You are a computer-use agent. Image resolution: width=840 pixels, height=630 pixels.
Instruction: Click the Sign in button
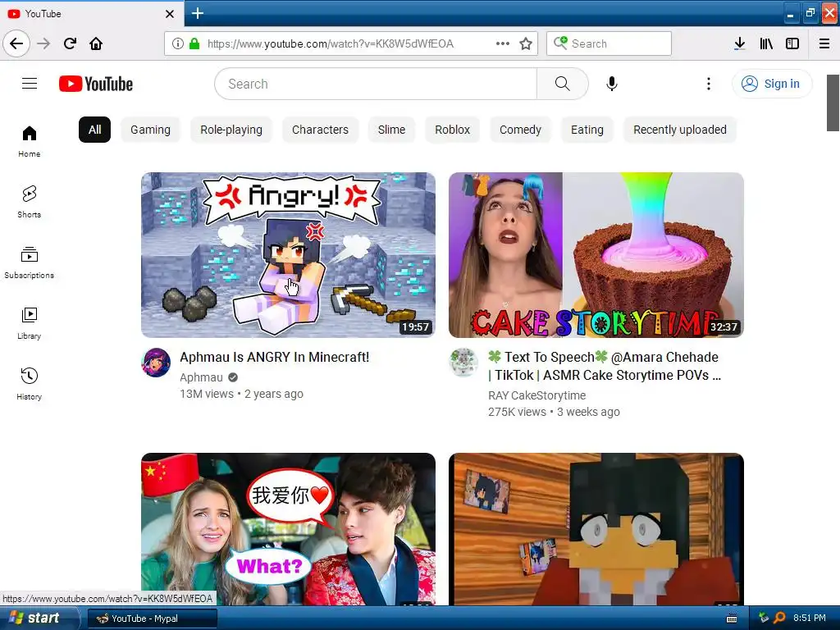(x=771, y=84)
